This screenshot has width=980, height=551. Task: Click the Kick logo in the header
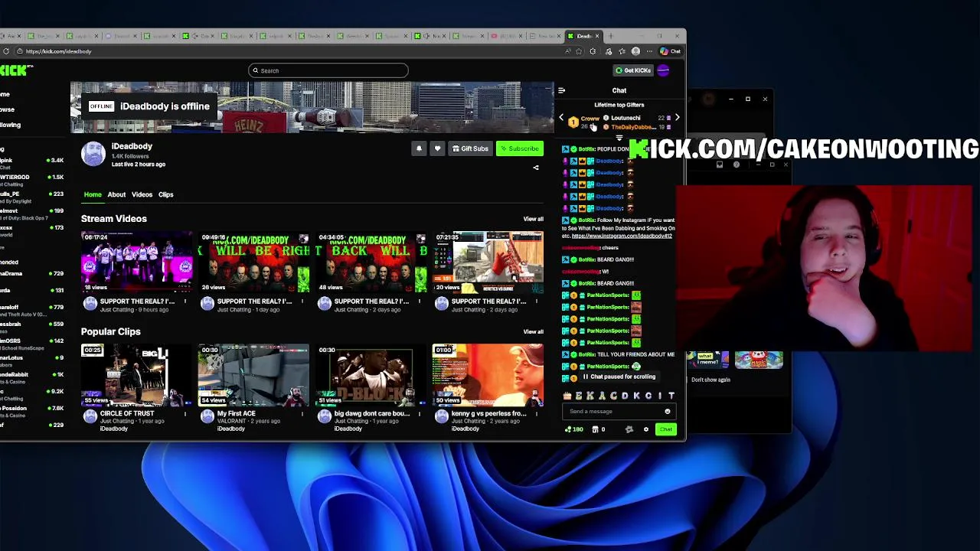click(15, 70)
